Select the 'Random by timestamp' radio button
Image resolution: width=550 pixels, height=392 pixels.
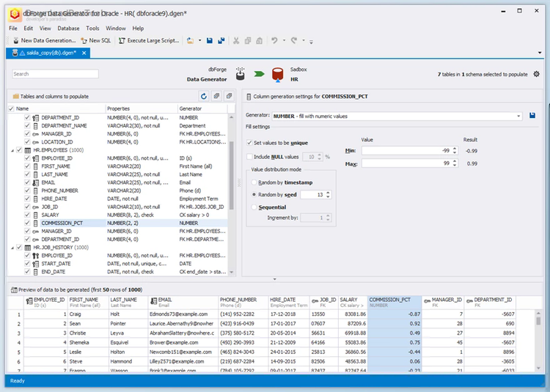pos(254,182)
